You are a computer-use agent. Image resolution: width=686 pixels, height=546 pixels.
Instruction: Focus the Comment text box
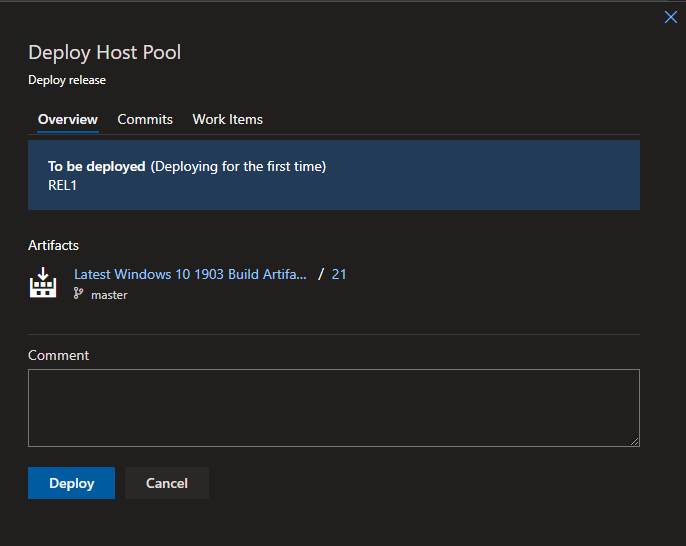334,408
